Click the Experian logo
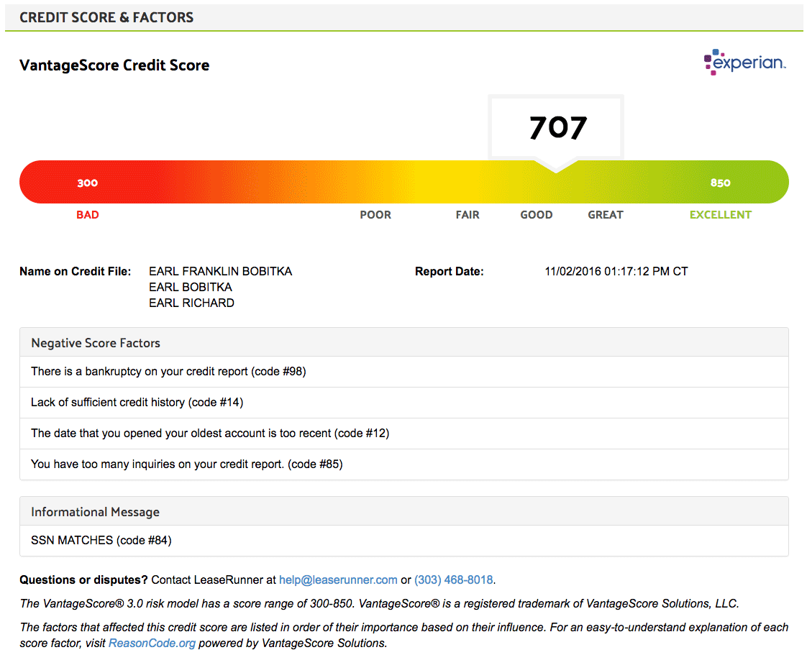The width and height of the screenshot is (812, 655). coord(744,63)
